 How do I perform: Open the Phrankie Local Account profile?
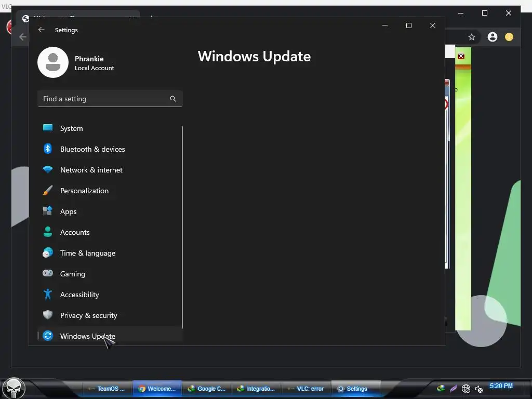click(76, 63)
